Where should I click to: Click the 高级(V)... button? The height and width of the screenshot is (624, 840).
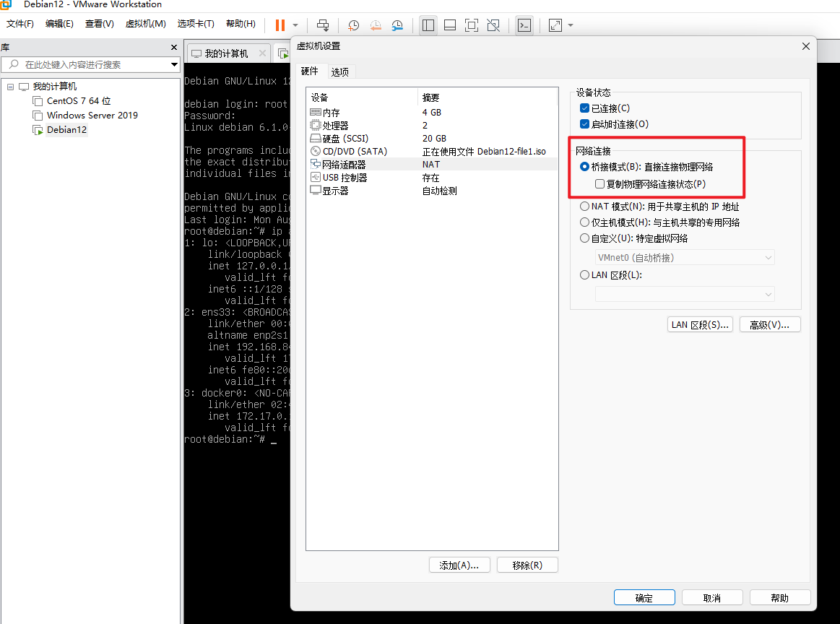(770, 324)
